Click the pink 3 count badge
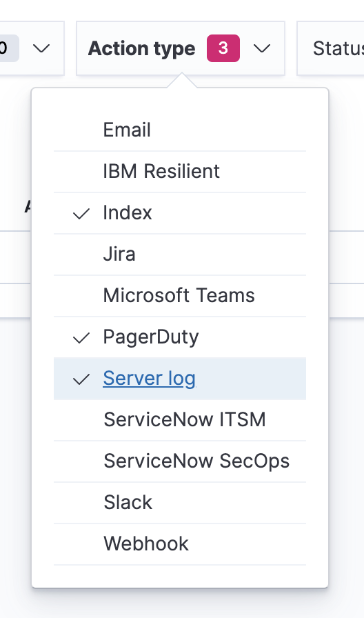The height and width of the screenshot is (618, 364). coord(223,48)
